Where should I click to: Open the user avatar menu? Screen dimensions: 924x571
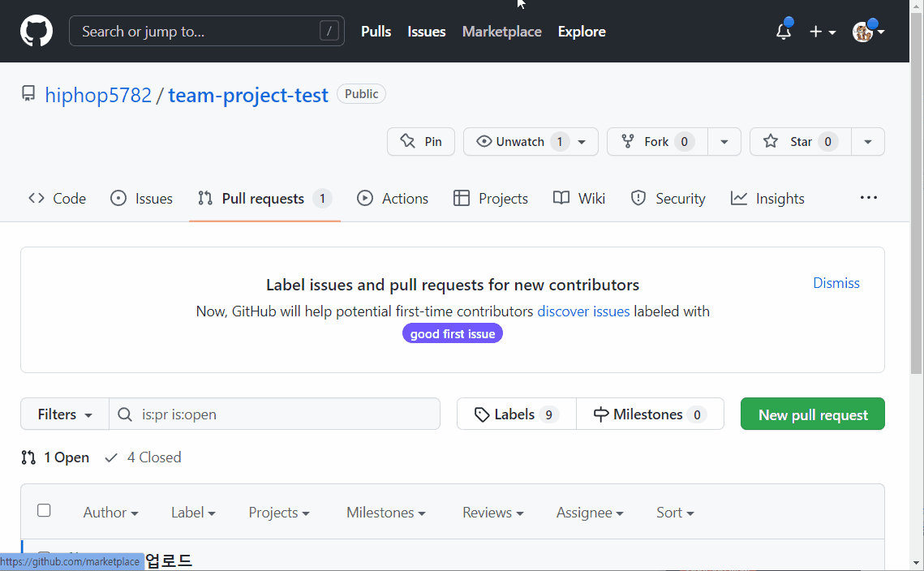tap(868, 32)
